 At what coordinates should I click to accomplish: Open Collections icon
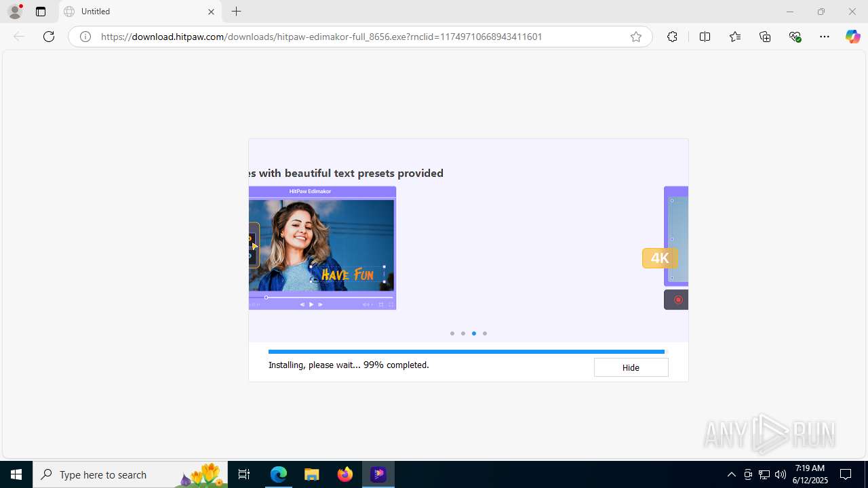pos(765,37)
